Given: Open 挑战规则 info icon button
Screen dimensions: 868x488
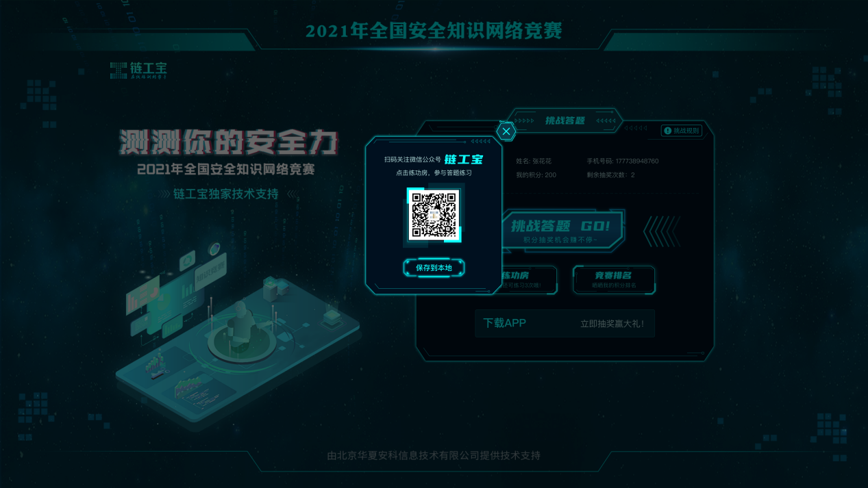Looking at the screenshot, I should click(x=682, y=131).
